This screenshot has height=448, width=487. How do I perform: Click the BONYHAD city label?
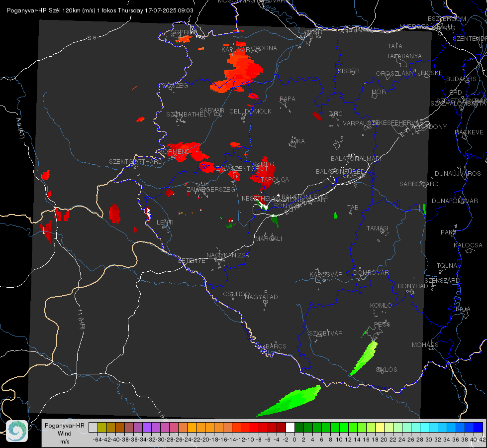[x=413, y=286]
